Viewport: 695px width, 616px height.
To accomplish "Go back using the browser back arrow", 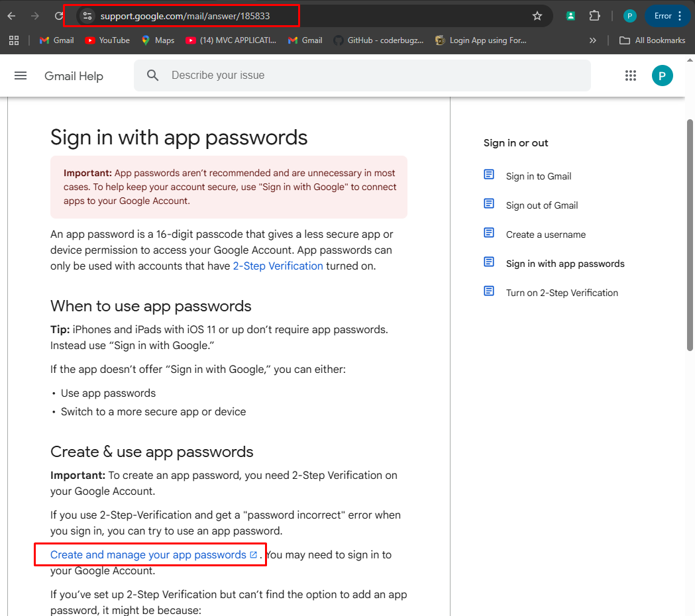I will pyautogui.click(x=11, y=16).
